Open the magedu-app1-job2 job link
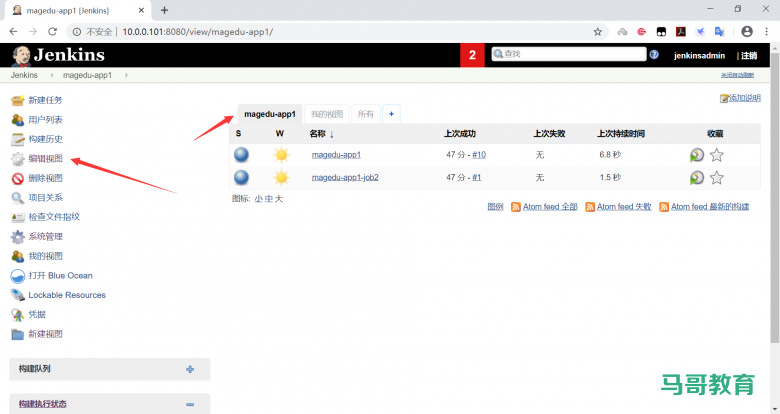Screen dimensions: 780x414 click(x=345, y=178)
